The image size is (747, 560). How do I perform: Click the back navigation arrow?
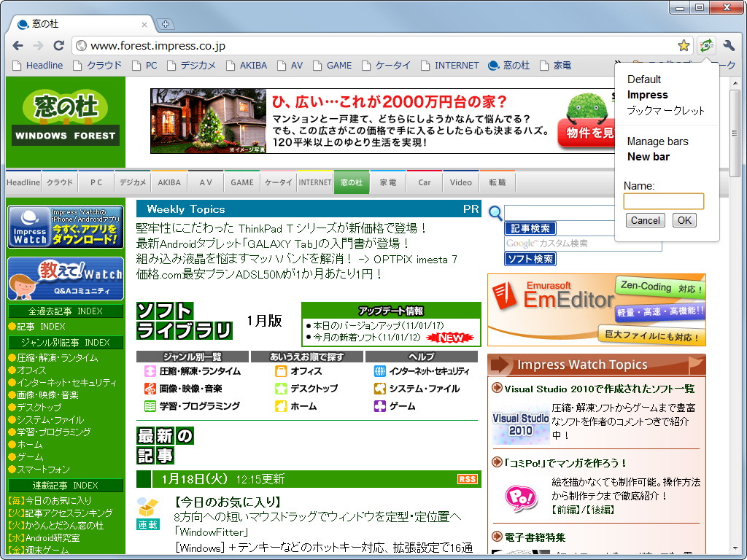coord(18,44)
